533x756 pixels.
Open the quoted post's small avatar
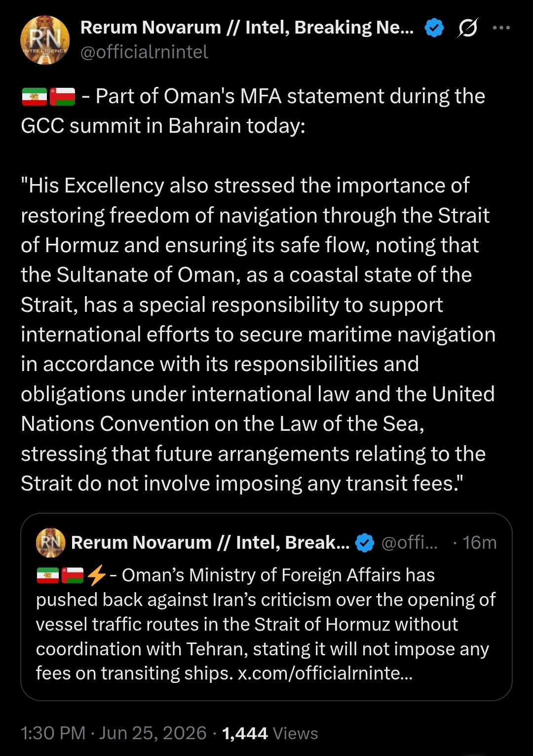pyautogui.click(x=51, y=542)
